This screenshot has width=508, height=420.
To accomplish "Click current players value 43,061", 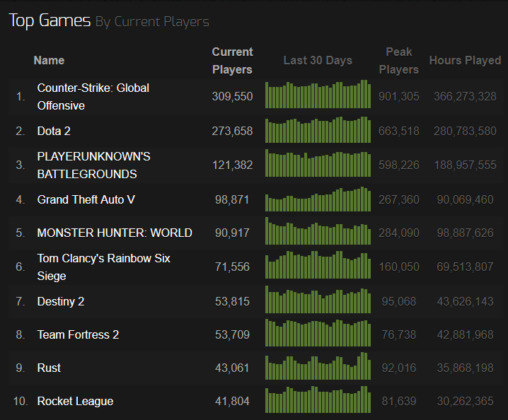I will tap(232, 368).
